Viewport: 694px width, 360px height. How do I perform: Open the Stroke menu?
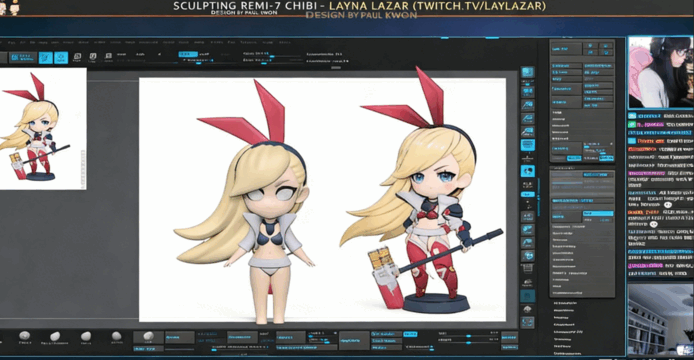(x=199, y=43)
